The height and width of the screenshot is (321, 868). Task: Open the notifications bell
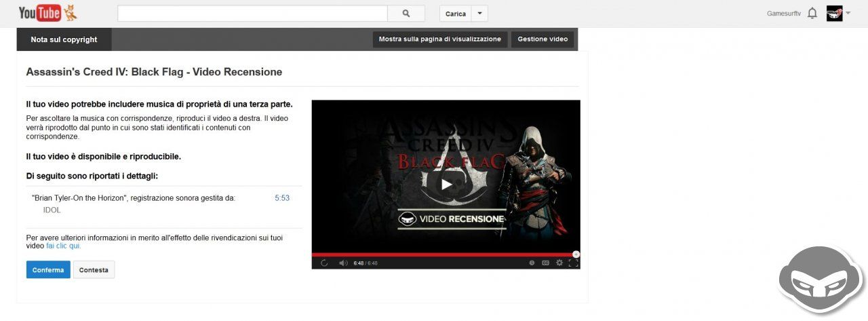point(812,13)
